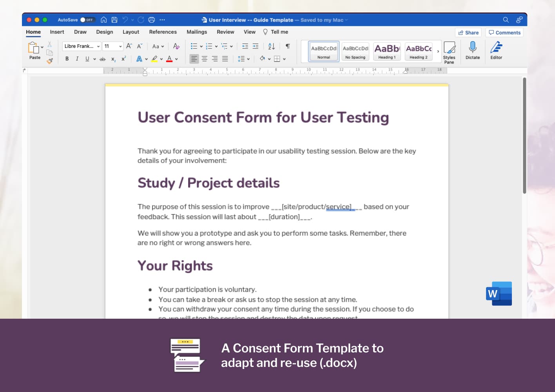Open the bullet list style dropdown arrow
This screenshot has width=555, height=392.
point(201,46)
